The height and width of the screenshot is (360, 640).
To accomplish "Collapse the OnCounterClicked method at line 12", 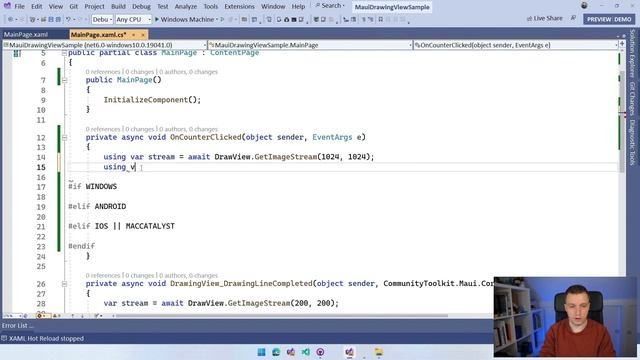I will [x=64, y=138].
